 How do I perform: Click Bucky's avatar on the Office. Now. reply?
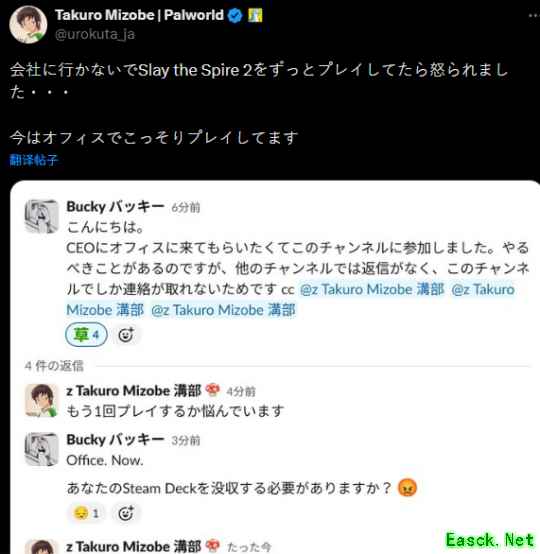(x=41, y=449)
